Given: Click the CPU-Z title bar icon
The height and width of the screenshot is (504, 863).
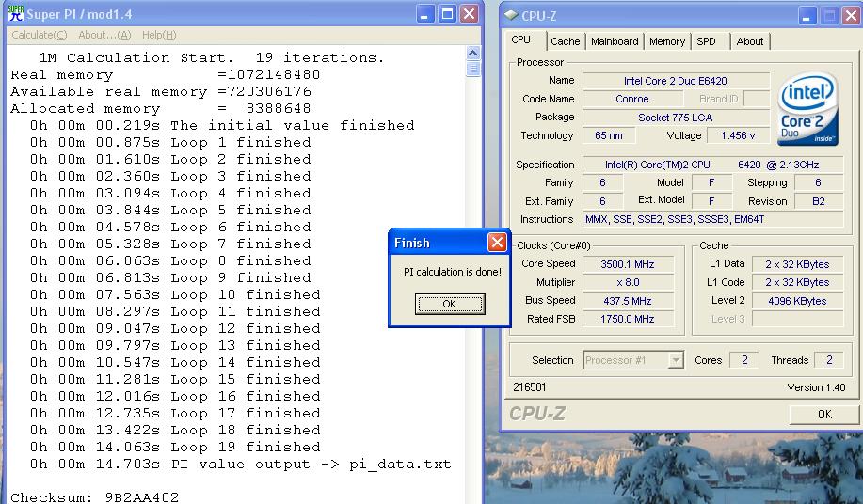Looking at the screenshot, I should coord(511,15).
